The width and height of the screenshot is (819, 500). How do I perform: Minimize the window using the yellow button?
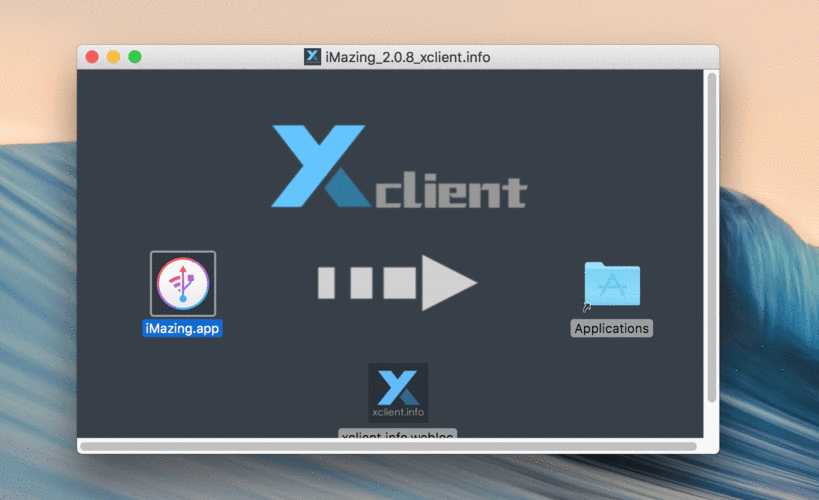click(x=113, y=57)
